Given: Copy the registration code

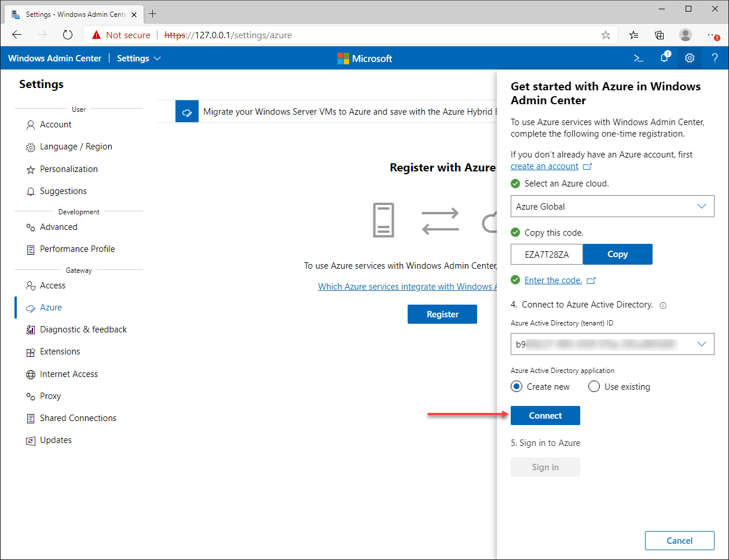Looking at the screenshot, I should pyautogui.click(x=617, y=254).
